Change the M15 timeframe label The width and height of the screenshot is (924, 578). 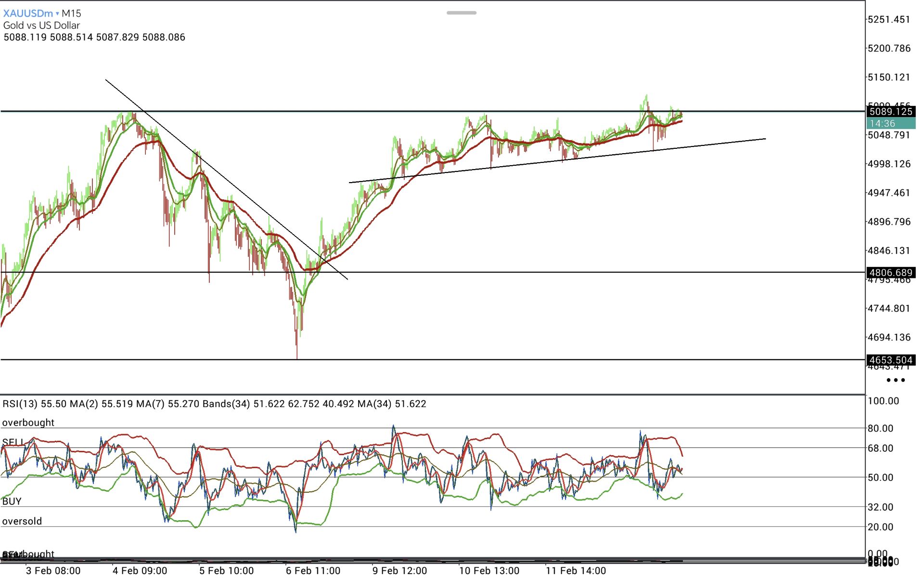tap(71, 13)
